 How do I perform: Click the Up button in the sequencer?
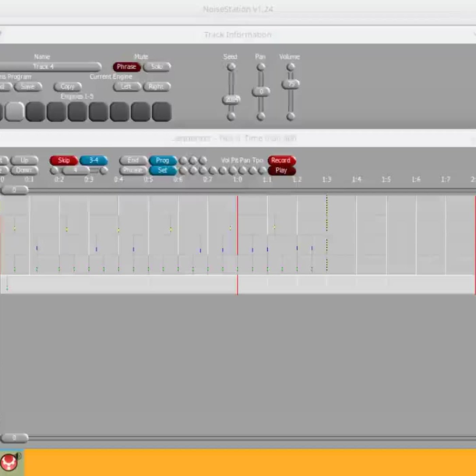point(24,160)
